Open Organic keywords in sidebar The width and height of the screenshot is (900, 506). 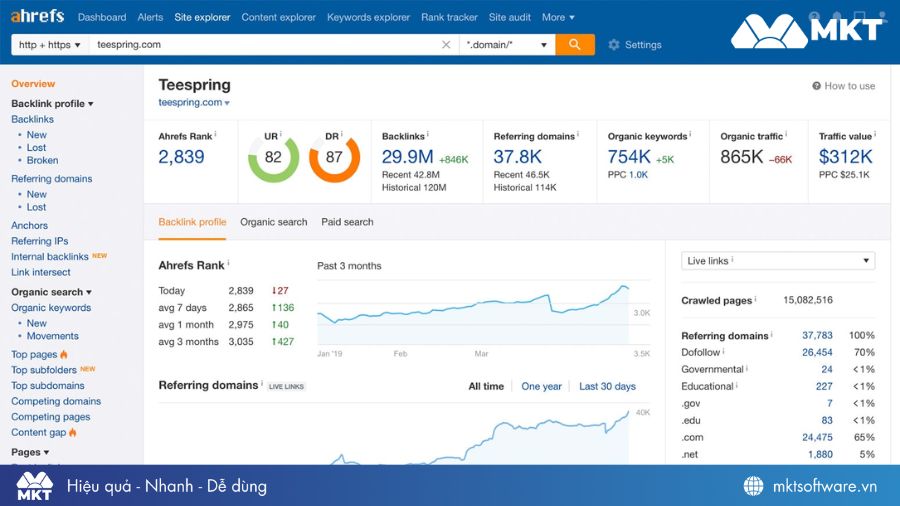coord(51,307)
